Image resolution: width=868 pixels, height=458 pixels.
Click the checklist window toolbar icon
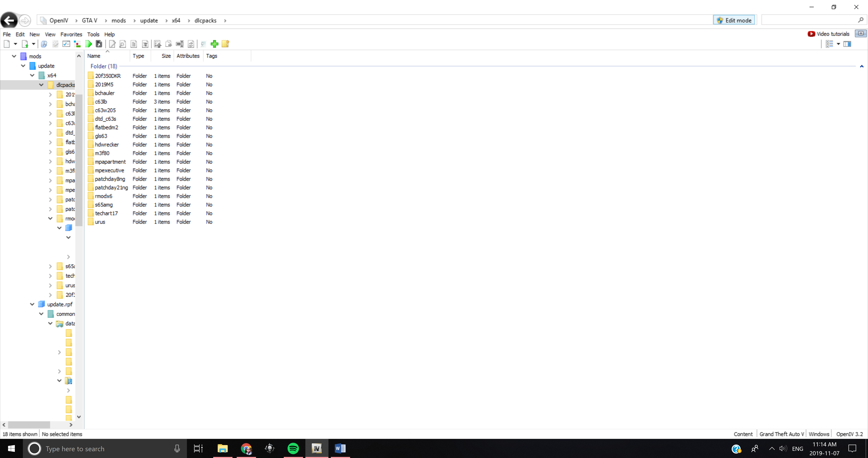66,44
